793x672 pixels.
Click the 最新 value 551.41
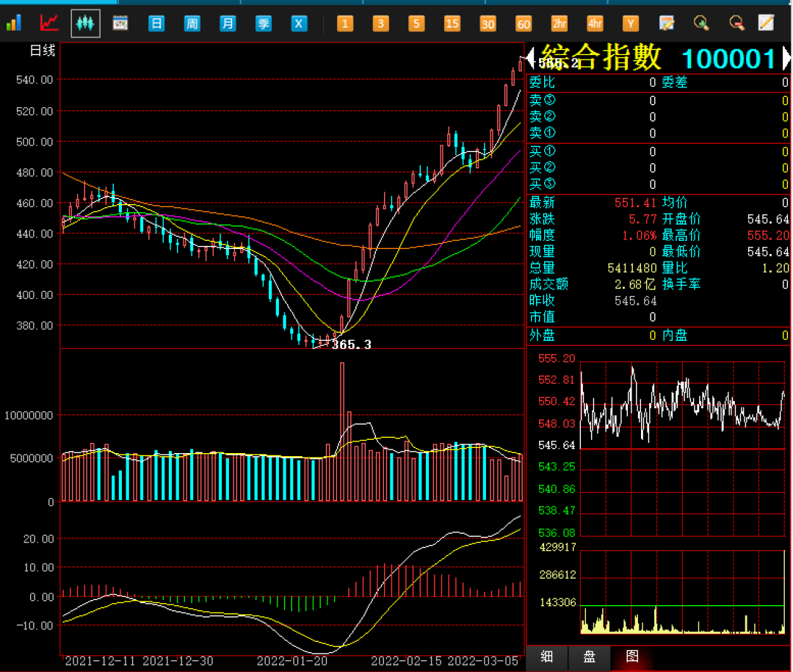tap(635, 203)
